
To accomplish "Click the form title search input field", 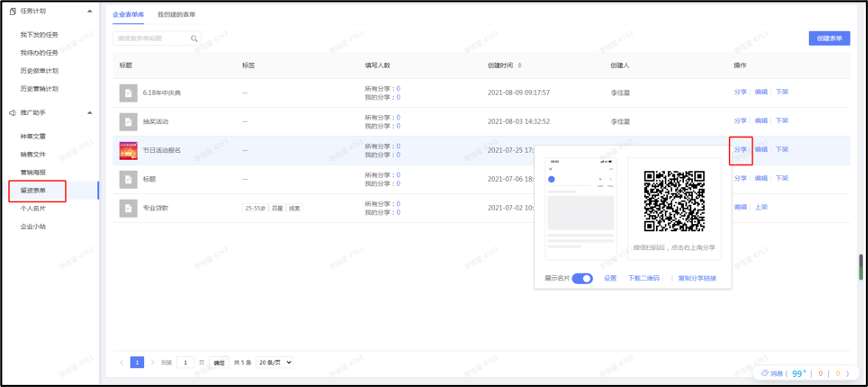I will [157, 39].
